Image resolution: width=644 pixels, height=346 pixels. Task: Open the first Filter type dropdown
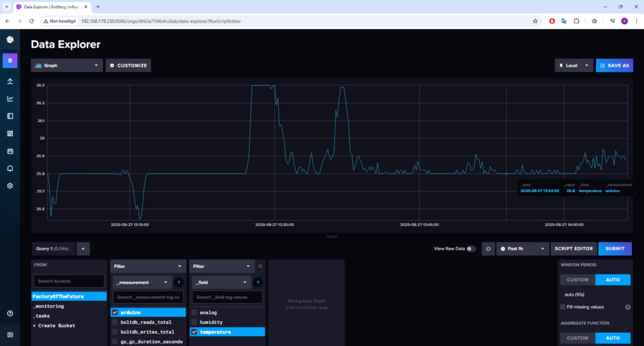[x=148, y=266]
